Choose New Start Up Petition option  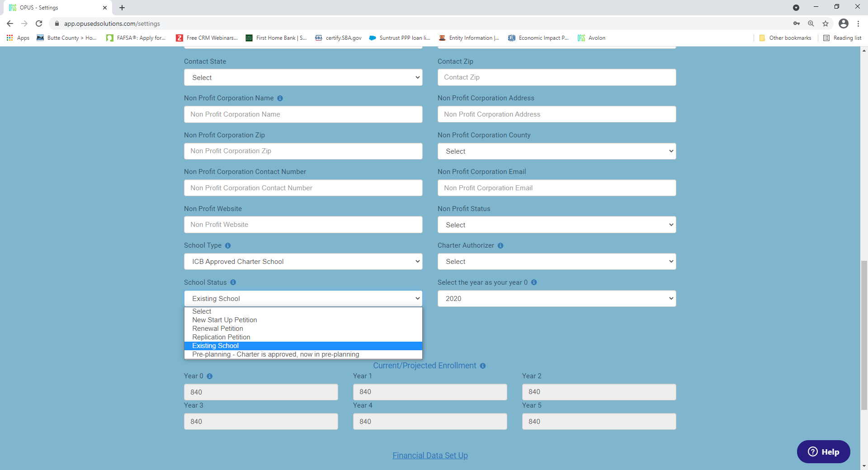click(303, 320)
